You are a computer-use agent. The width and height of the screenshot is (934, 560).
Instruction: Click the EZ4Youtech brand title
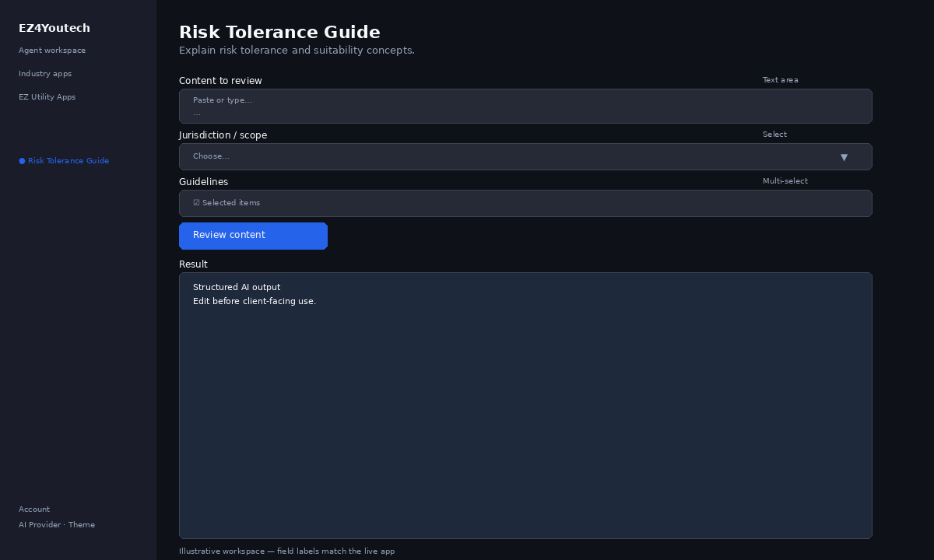pyautogui.click(x=54, y=28)
